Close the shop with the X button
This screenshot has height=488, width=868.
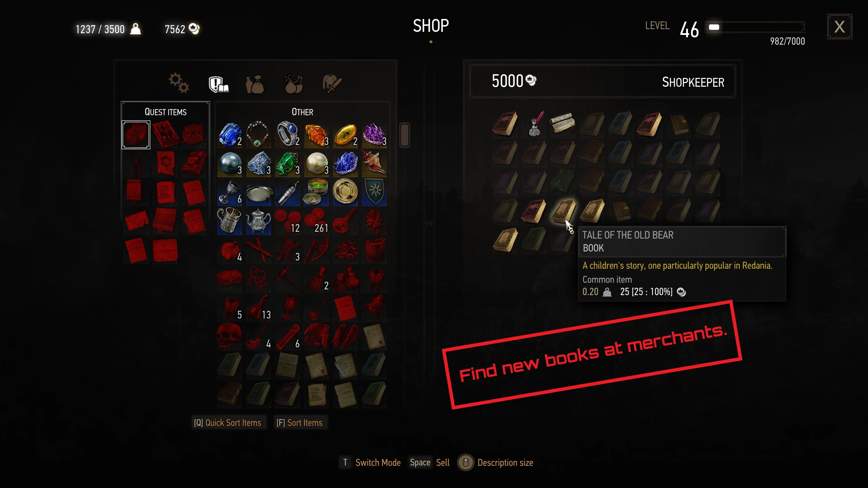[840, 26]
